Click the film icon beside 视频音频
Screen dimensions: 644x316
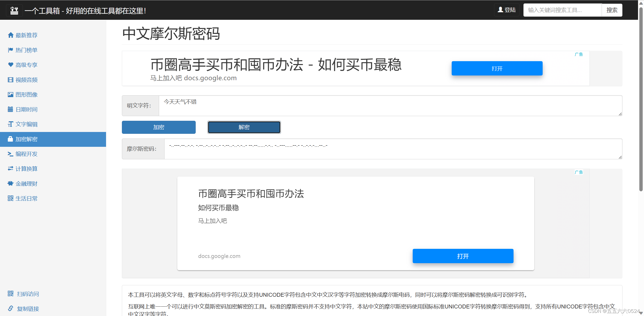[10, 80]
